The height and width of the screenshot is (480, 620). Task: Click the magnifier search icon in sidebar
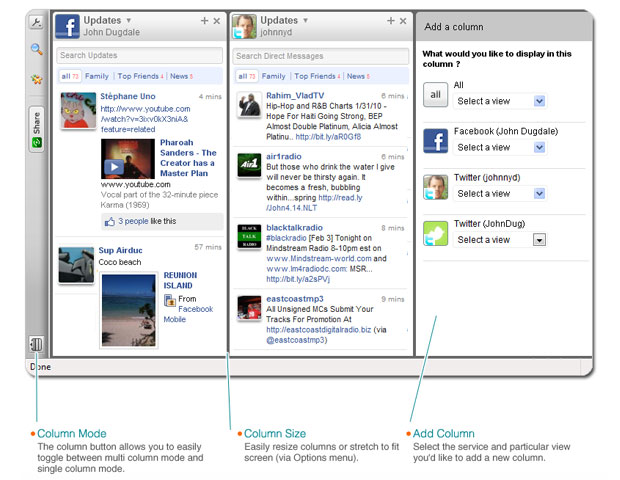pos(36,49)
